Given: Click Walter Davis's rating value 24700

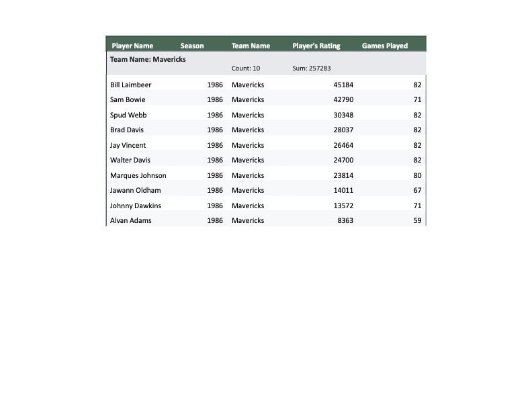Looking at the screenshot, I should tap(343, 160).
